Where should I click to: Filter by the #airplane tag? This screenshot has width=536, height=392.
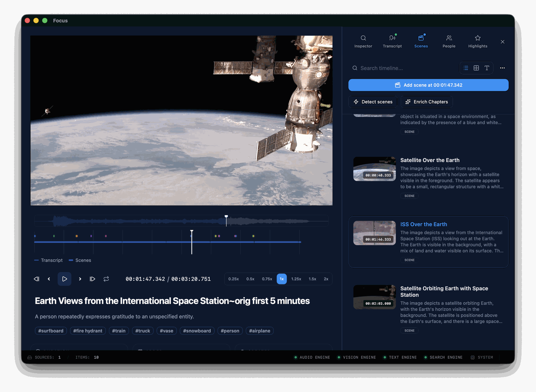[260, 331]
